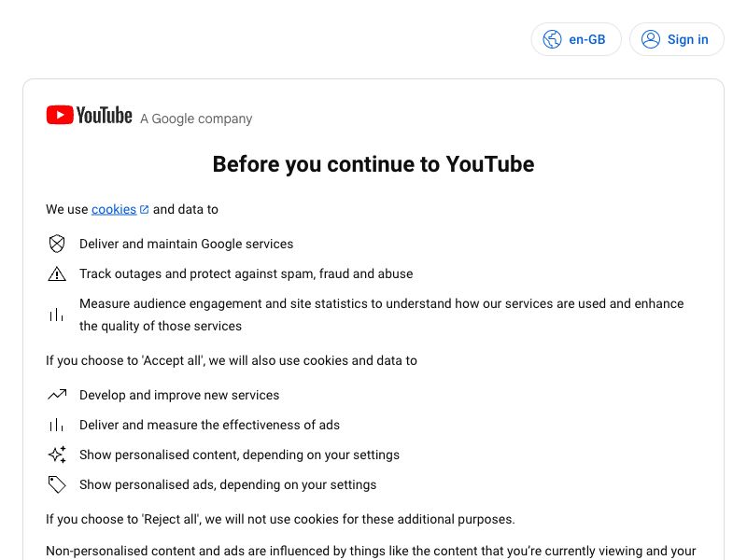Click the bar chart icon beside Measure audience
Image resolution: width=747 pixels, height=560 pixels.
coord(56,315)
